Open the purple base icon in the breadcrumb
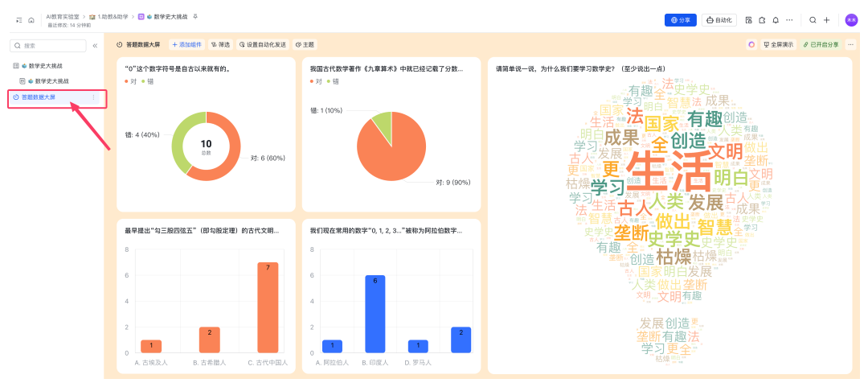 pyautogui.click(x=141, y=17)
